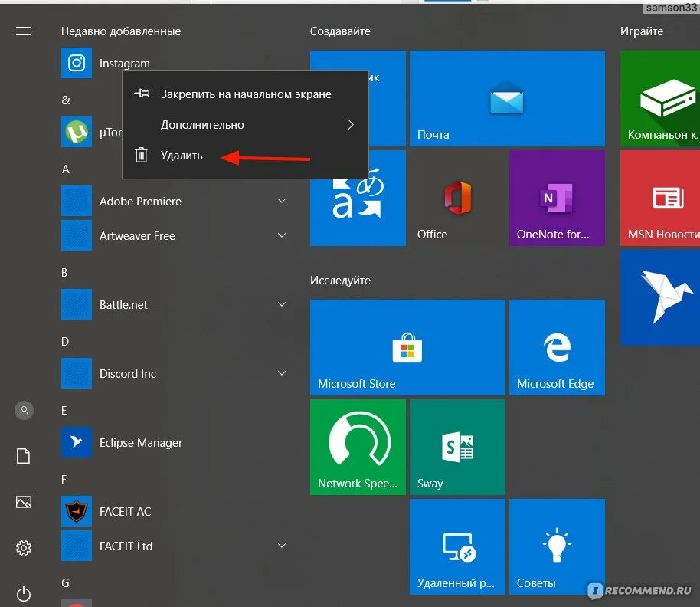Click the user account icon in sidebar
The height and width of the screenshot is (607, 700).
pos(23,410)
